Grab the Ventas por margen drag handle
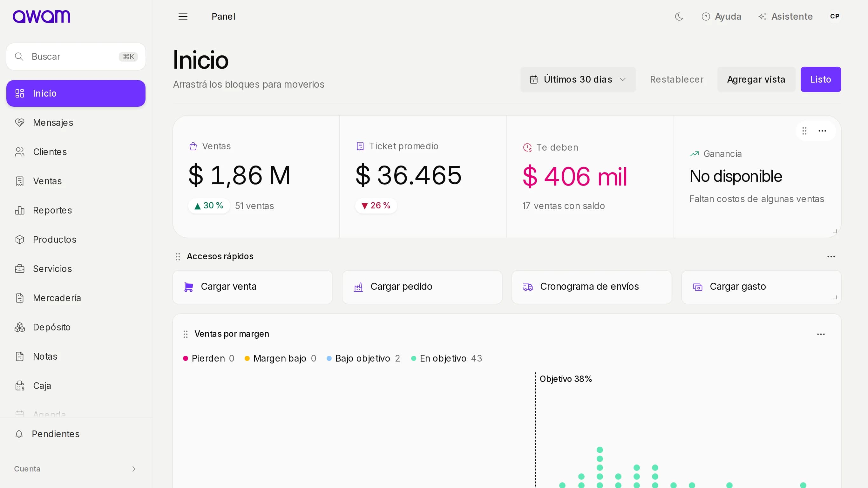The image size is (868, 488). (185, 334)
